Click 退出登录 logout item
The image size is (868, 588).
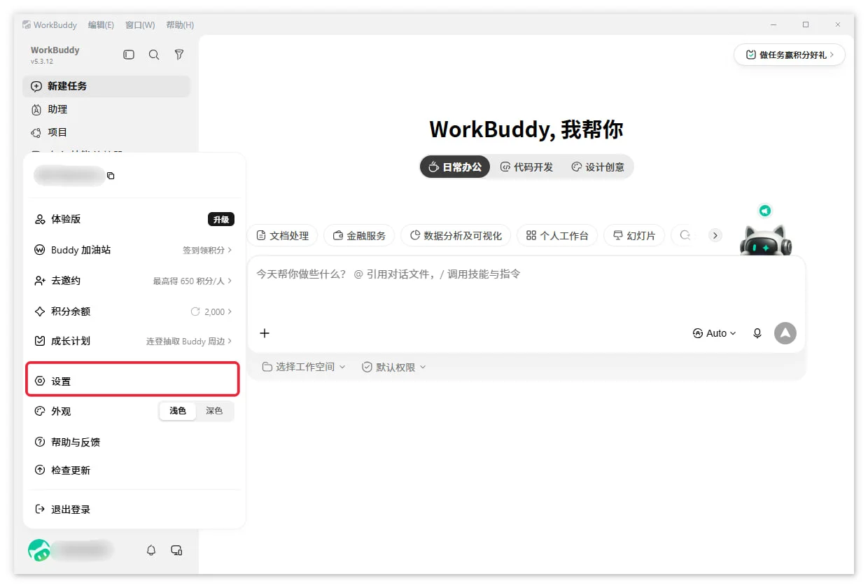pos(134,510)
